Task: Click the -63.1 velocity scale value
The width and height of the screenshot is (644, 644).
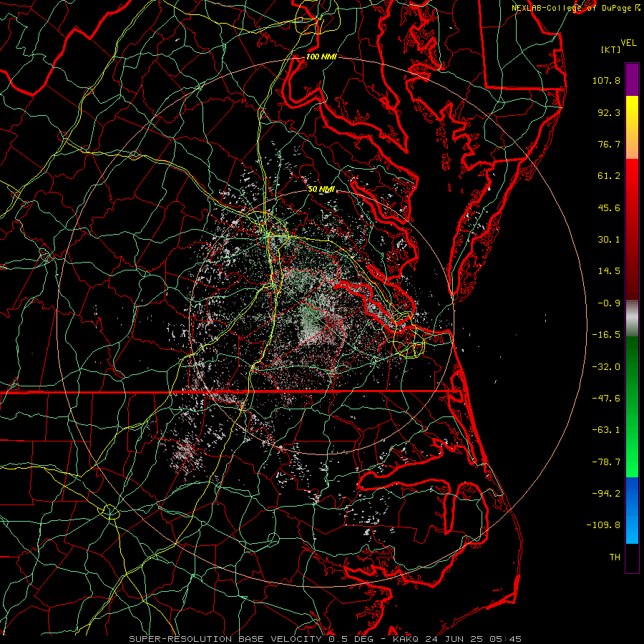Action: (x=606, y=430)
